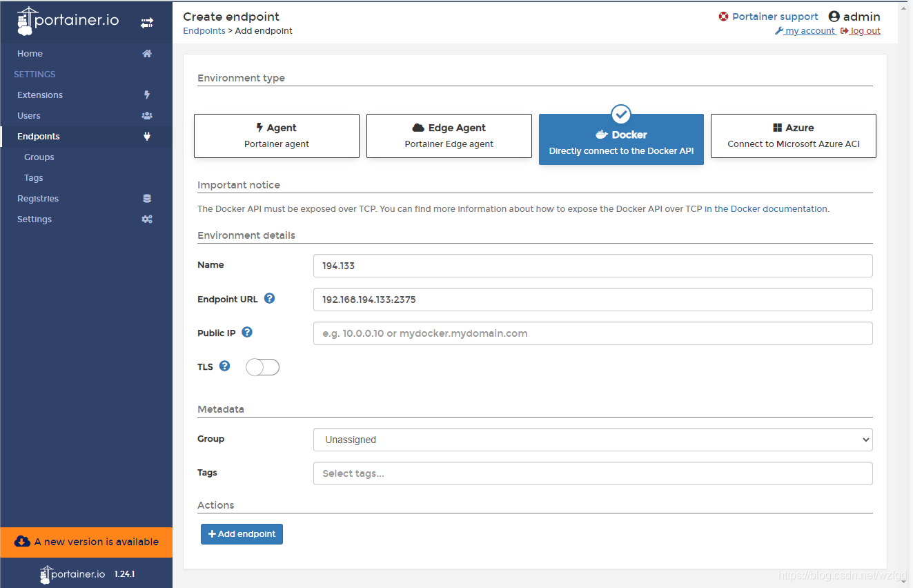Click the Add endpoint button

242,534
